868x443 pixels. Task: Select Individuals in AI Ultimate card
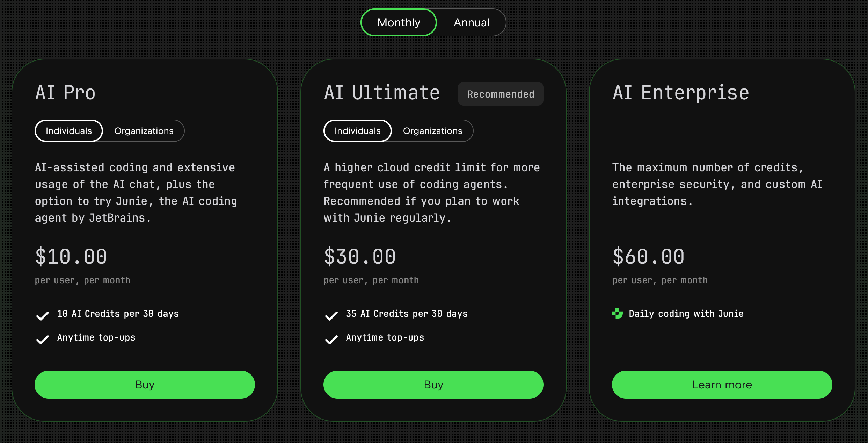[x=357, y=131]
